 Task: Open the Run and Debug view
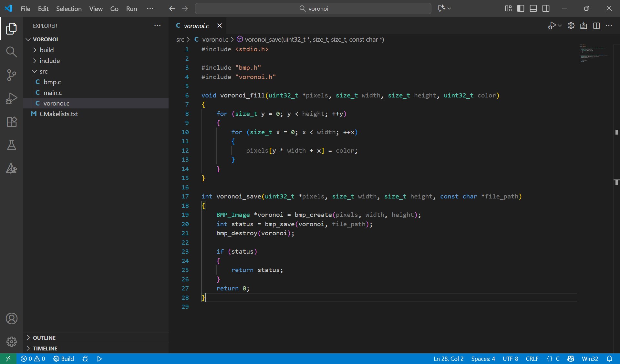point(12,98)
